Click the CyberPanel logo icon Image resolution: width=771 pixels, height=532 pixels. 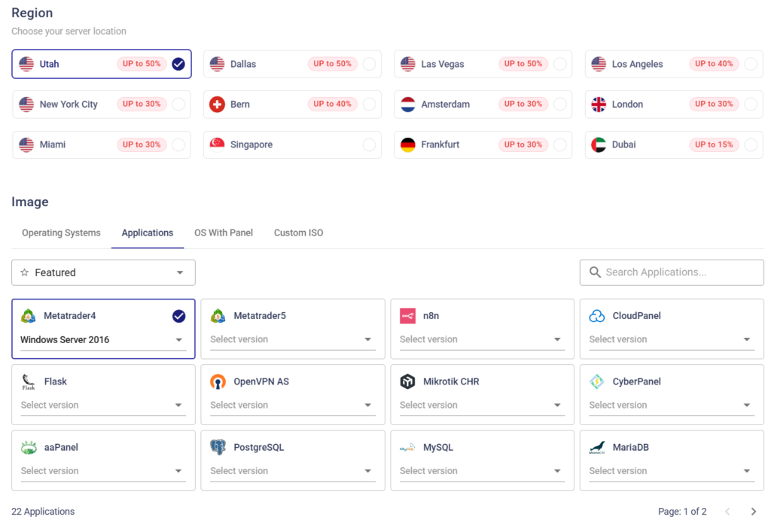tap(597, 382)
